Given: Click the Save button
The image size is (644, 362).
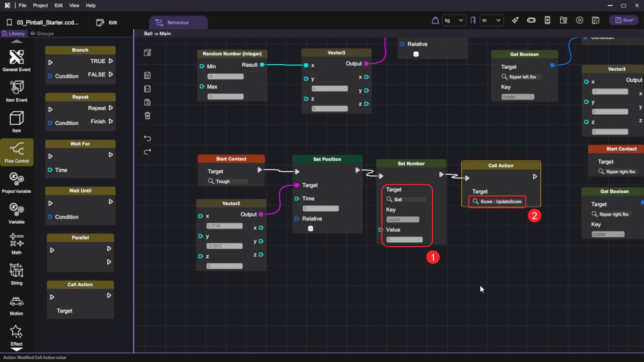Looking at the screenshot, I should 624,20.
